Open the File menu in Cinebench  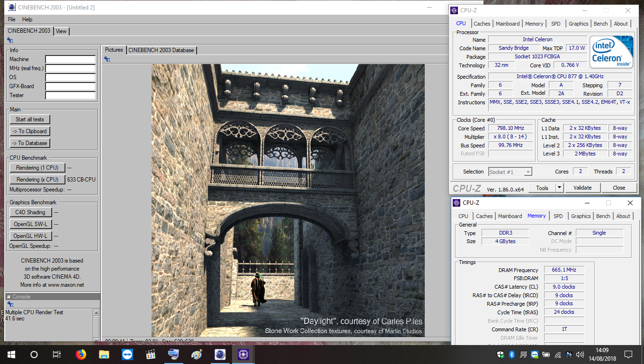[x=12, y=19]
